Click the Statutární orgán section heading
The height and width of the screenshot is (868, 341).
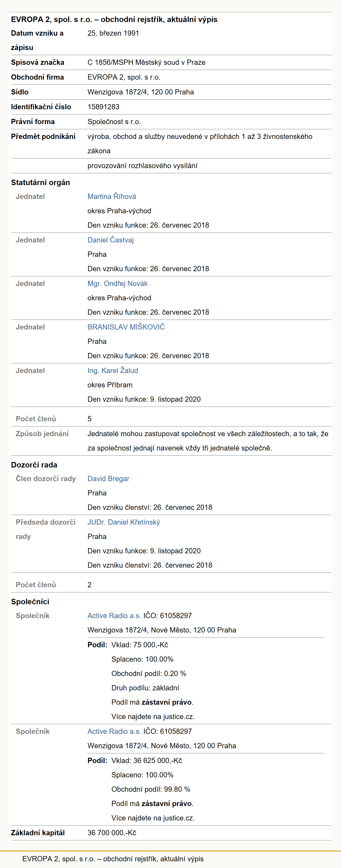[x=40, y=182]
